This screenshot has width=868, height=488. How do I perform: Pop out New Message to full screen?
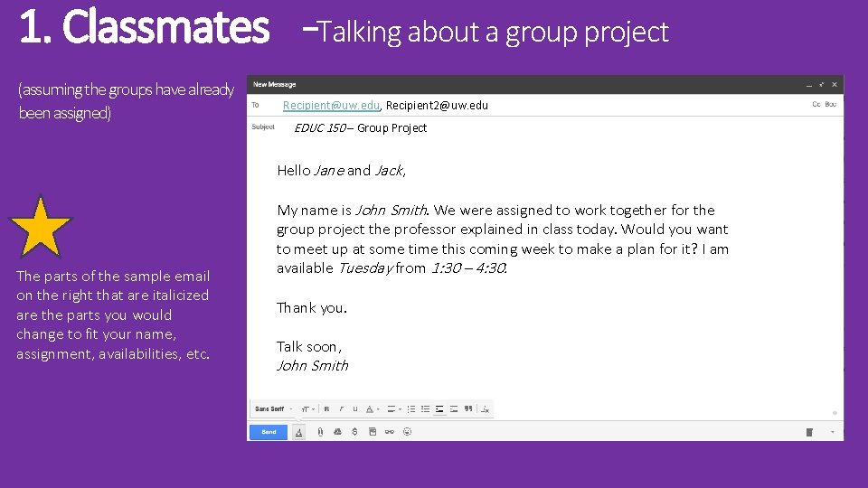(x=822, y=85)
